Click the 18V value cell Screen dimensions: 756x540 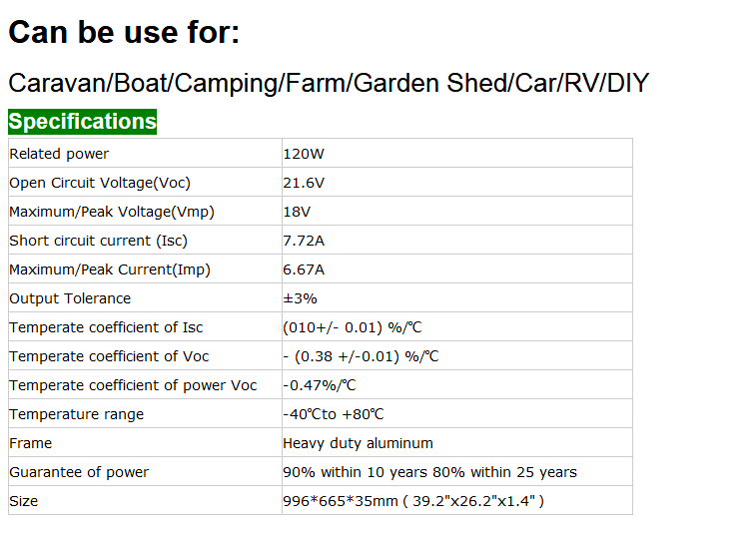pyautogui.click(x=297, y=212)
